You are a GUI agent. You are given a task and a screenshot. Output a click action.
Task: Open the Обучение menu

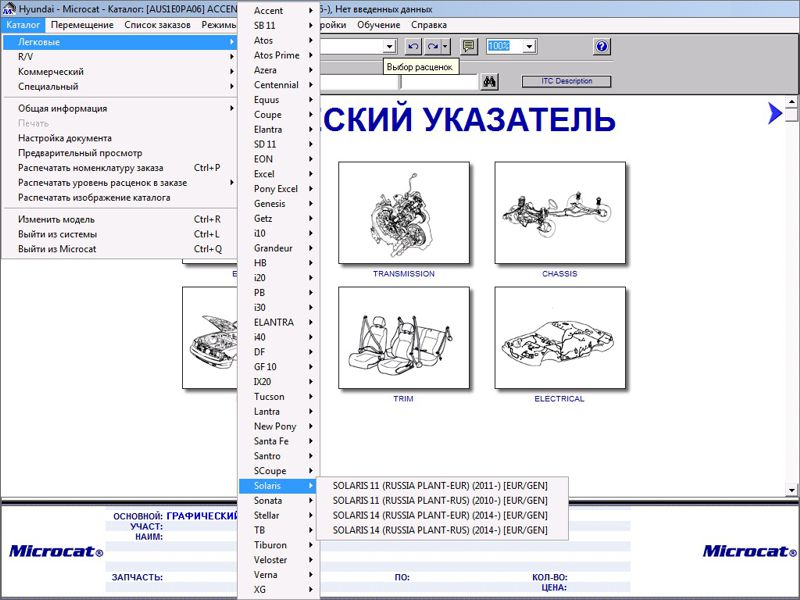[x=378, y=24]
